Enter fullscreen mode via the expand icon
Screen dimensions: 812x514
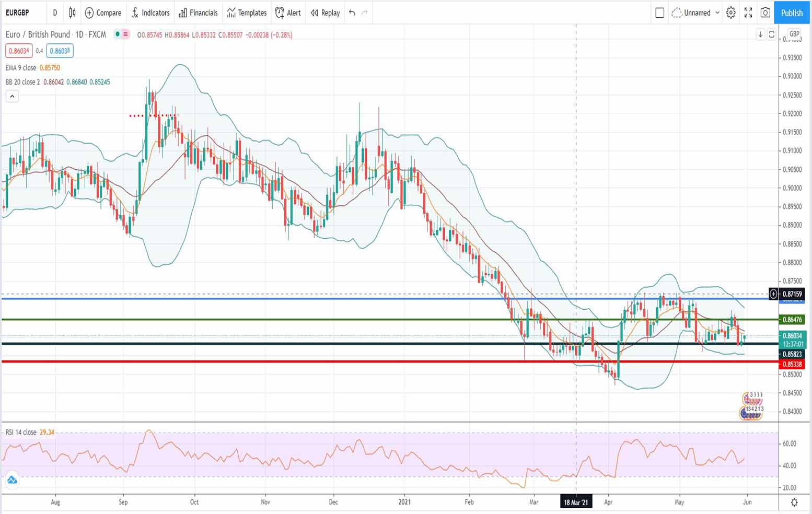point(748,13)
